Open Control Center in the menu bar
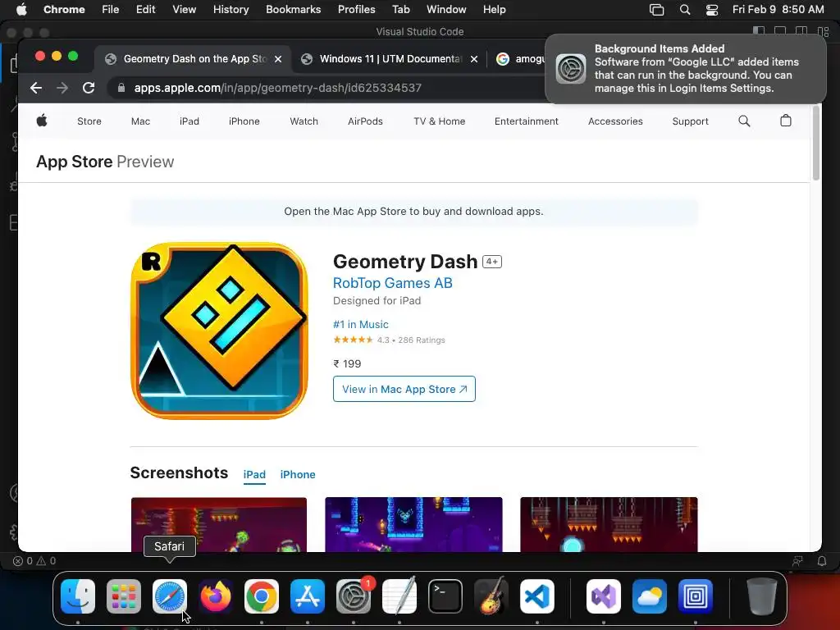Viewport: 840px width, 630px height. 712,10
